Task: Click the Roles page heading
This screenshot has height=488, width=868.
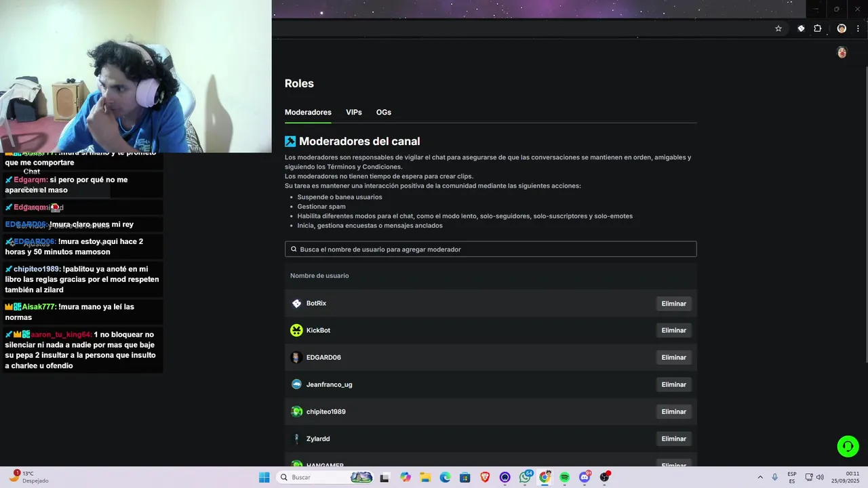Action: point(299,83)
